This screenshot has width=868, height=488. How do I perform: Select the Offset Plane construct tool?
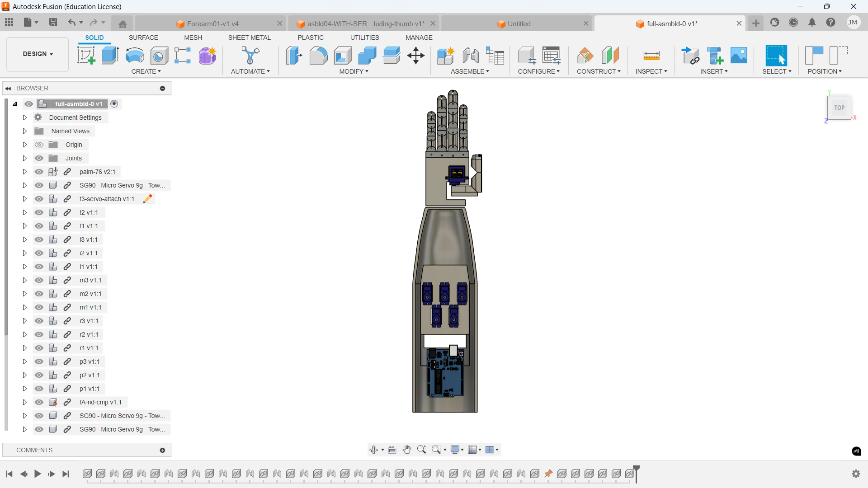[585, 56]
